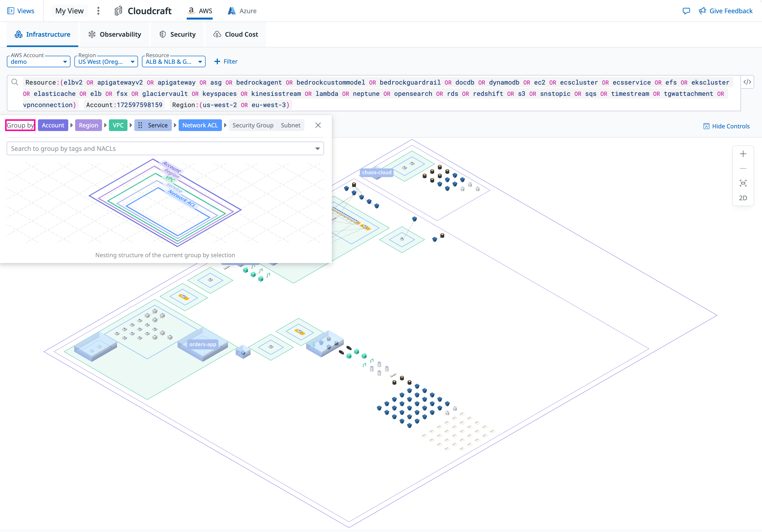Image resolution: width=762 pixels, height=532 pixels.
Task: Switch the diagram to 2D view
Action: coord(743,198)
